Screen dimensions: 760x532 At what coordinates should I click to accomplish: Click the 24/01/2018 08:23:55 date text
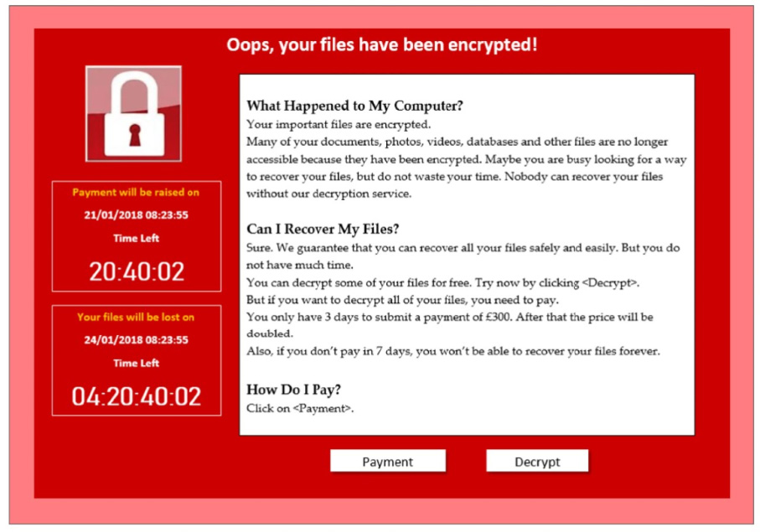(x=137, y=340)
